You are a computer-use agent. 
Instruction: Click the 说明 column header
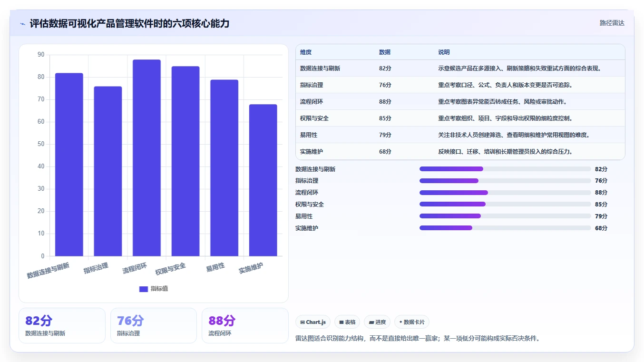[444, 52]
